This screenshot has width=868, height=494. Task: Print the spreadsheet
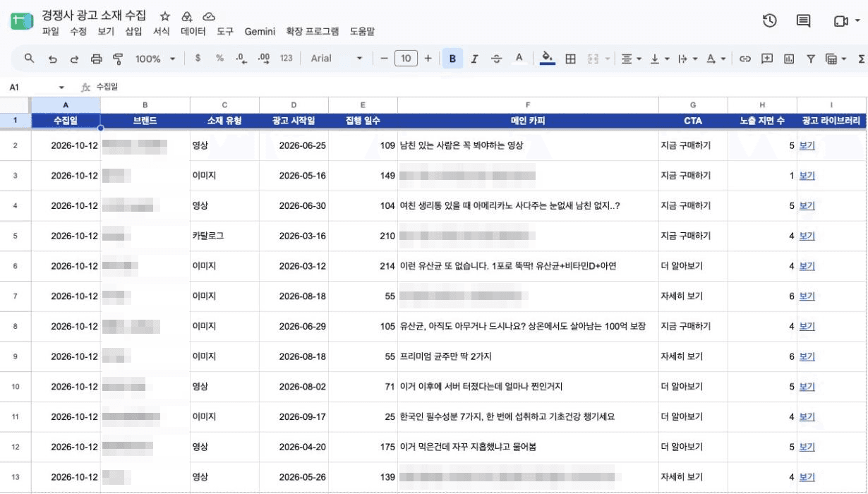pyautogui.click(x=97, y=59)
